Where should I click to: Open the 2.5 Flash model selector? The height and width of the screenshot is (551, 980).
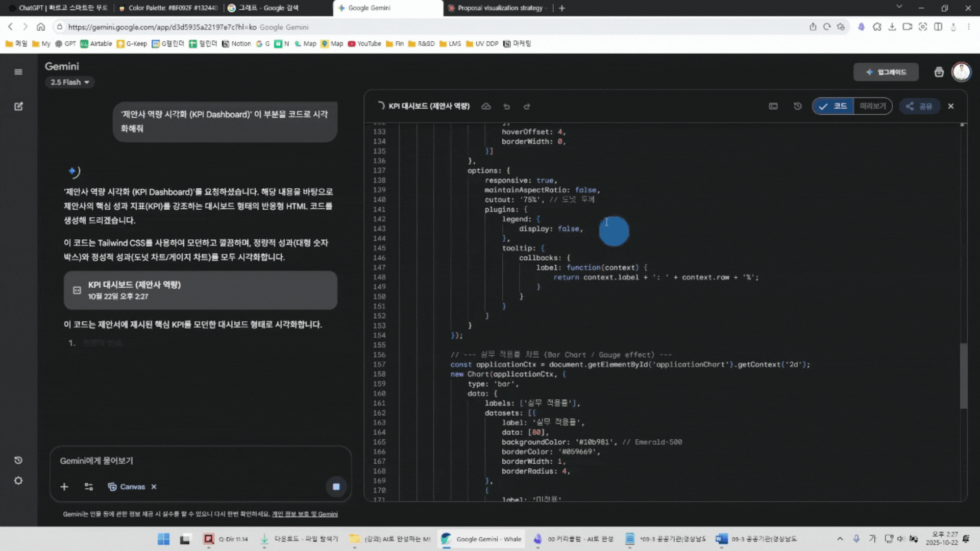tap(69, 82)
